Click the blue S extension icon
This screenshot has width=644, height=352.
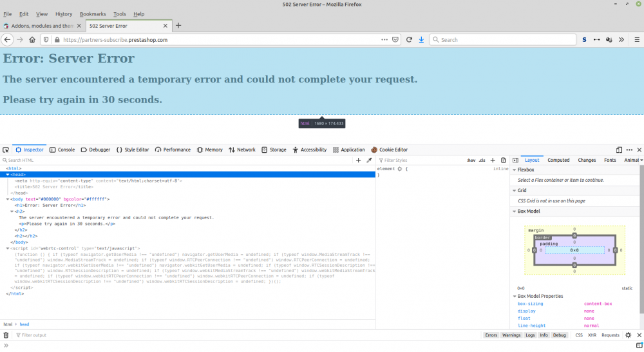(x=585, y=40)
